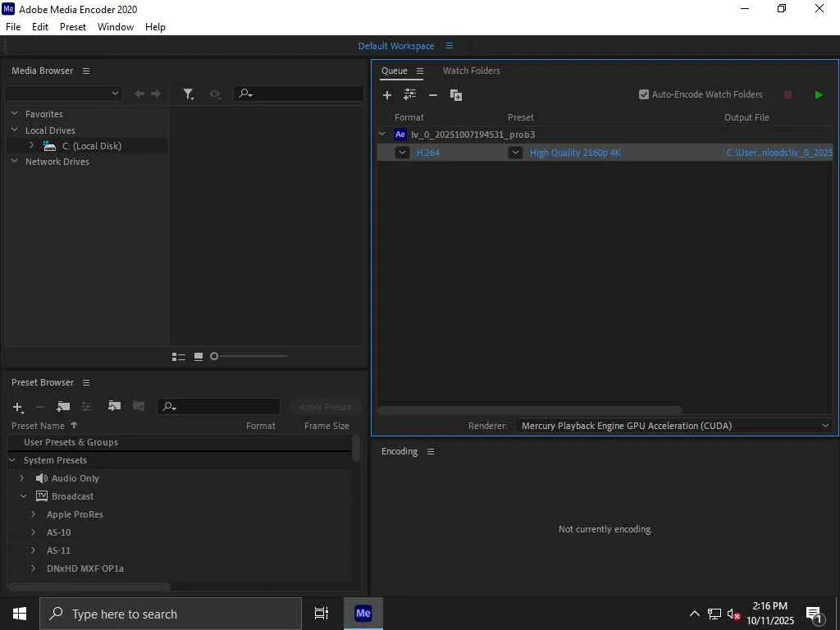
Task: Click the Ae icon of the queue item
Action: 399,135
